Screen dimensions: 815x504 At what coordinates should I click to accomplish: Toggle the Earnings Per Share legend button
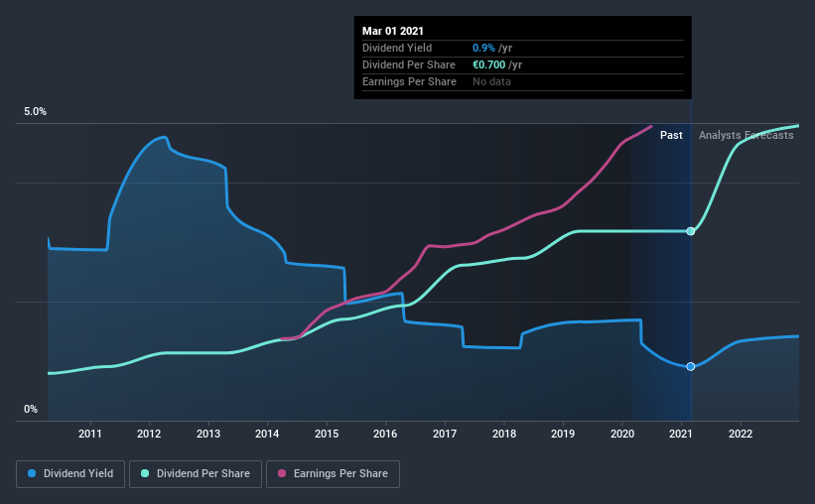(333, 474)
